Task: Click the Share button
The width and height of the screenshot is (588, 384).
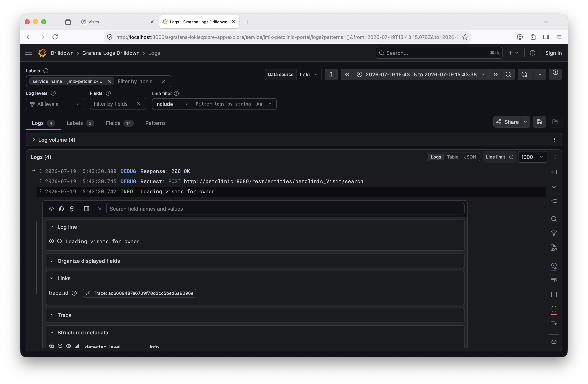Action: click(507, 122)
